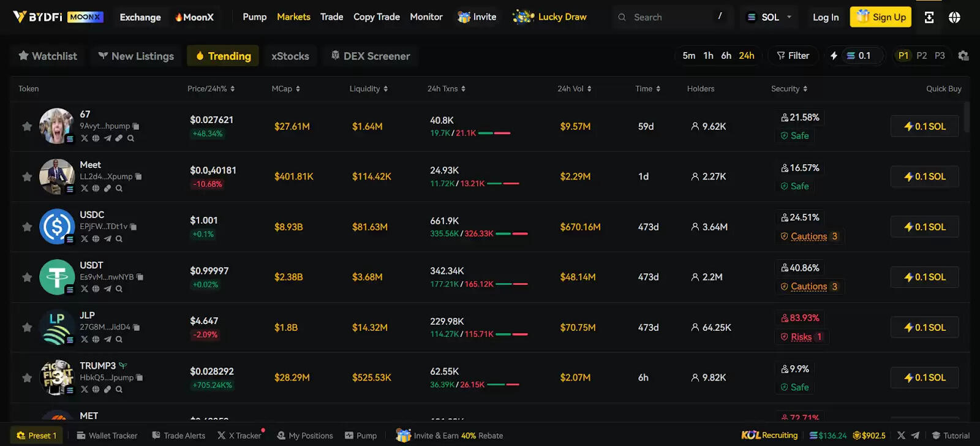The height and width of the screenshot is (446, 980).
Task: Switch to the New Listings tab
Action: pyautogui.click(x=136, y=56)
